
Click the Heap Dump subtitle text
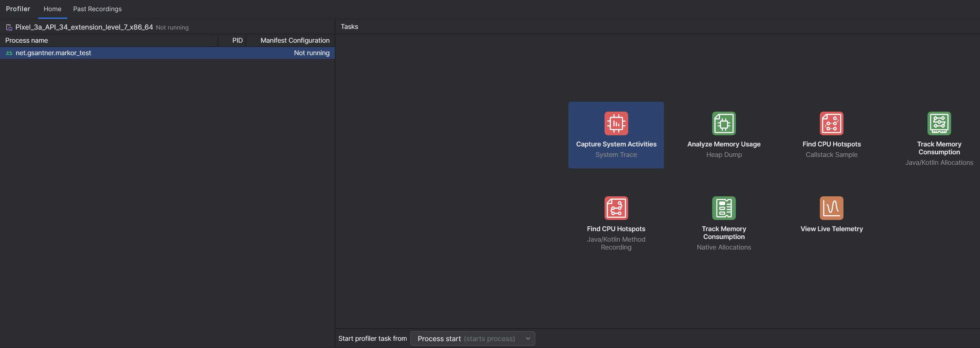click(x=724, y=155)
